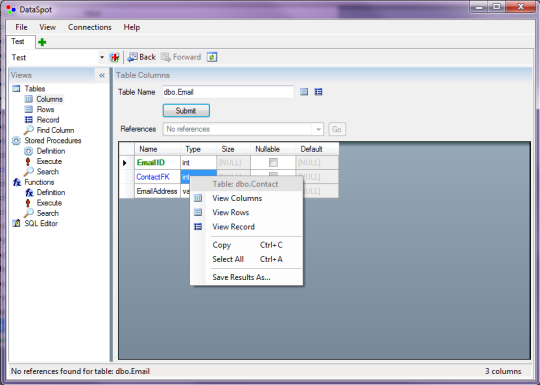Sort by the Size column header

pos(233,149)
